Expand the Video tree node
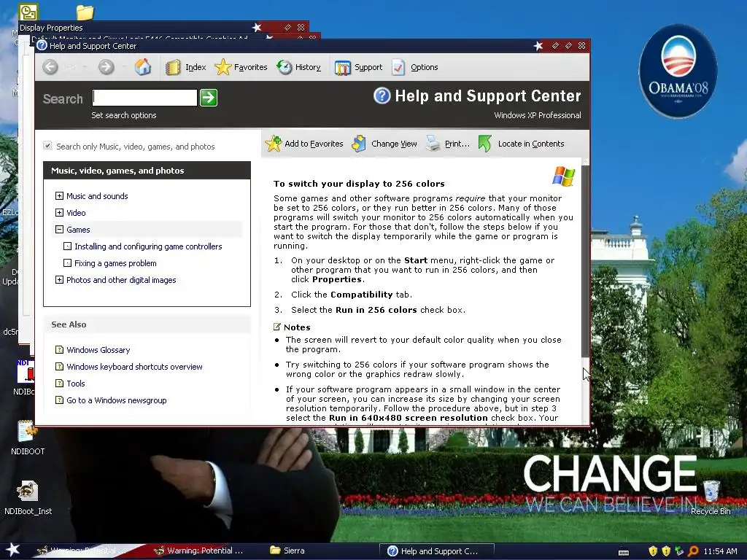The width and height of the screenshot is (747, 560). pos(59,212)
